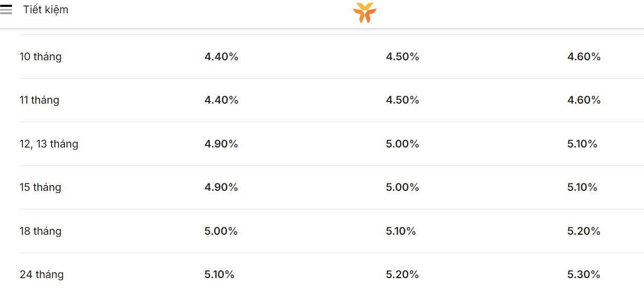Select the 15 tháng row label

point(41,187)
